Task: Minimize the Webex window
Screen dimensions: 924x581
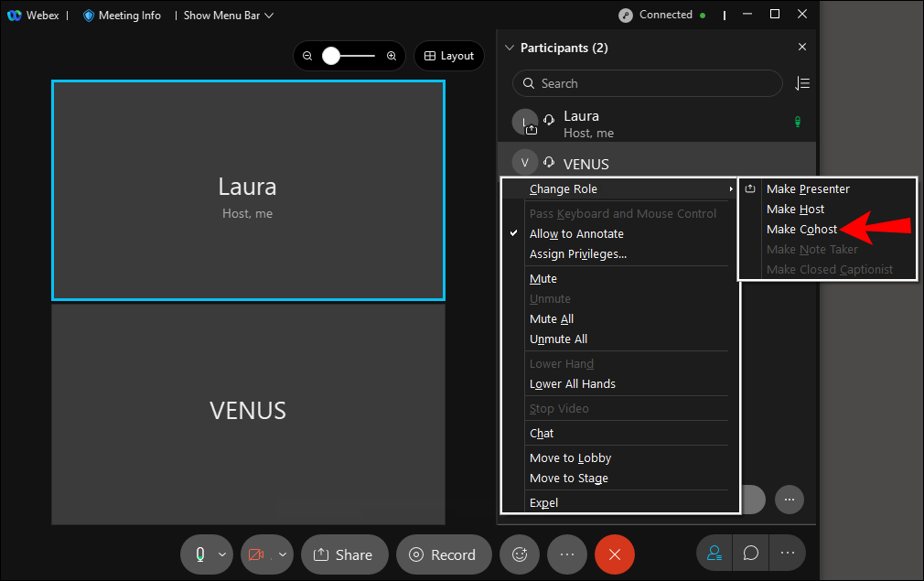Action: 747,14
